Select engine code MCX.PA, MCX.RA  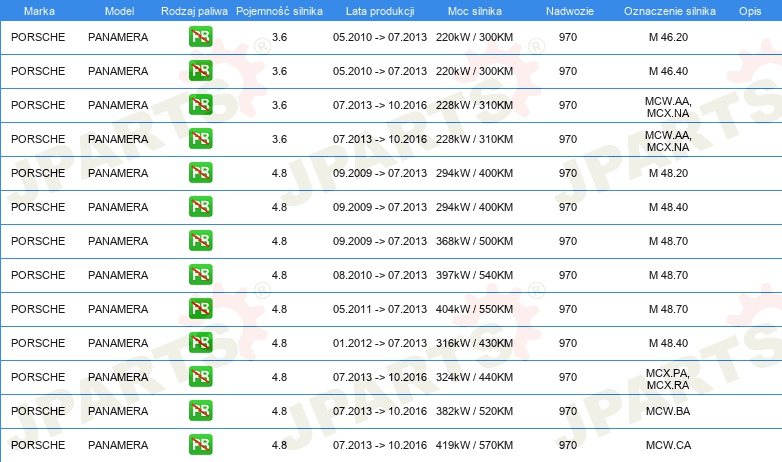tap(668, 379)
